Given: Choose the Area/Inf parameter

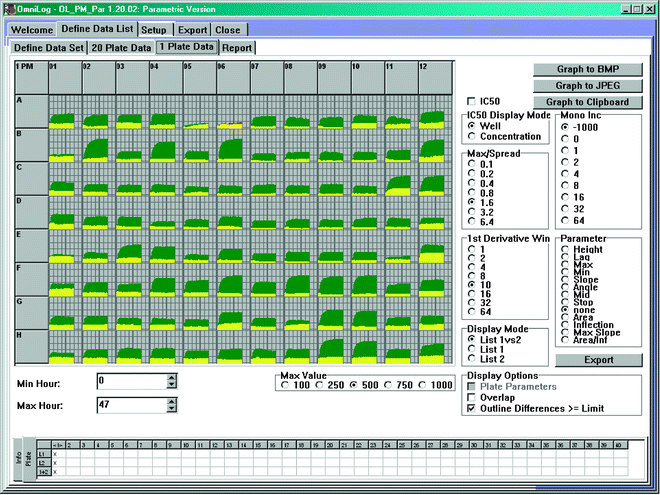Looking at the screenshot, I should point(565,340).
